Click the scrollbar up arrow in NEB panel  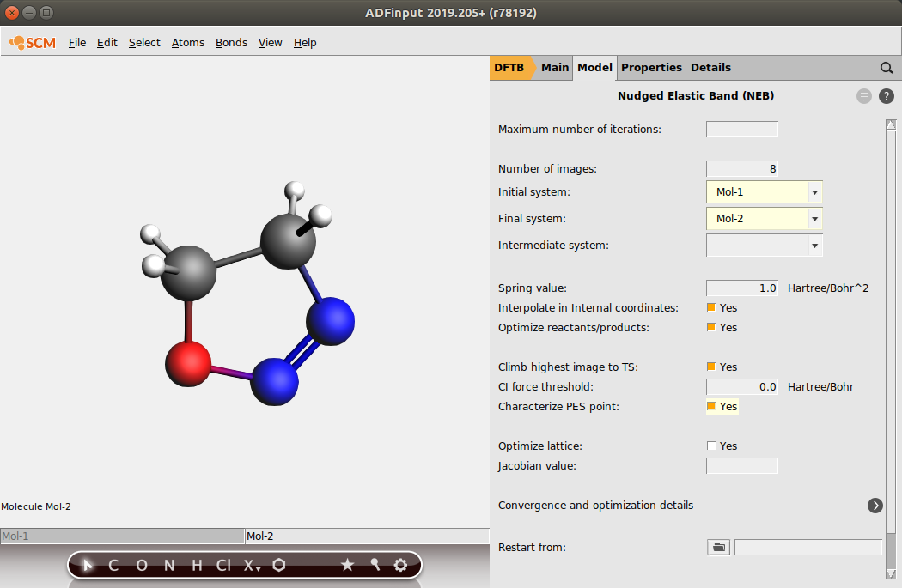pyautogui.click(x=891, y=124)
